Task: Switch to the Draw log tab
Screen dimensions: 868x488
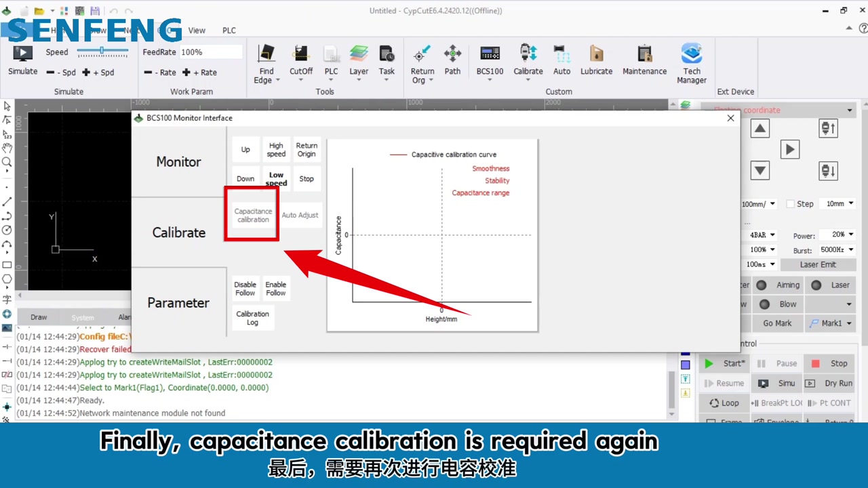Action: click(x=39, y=317)
